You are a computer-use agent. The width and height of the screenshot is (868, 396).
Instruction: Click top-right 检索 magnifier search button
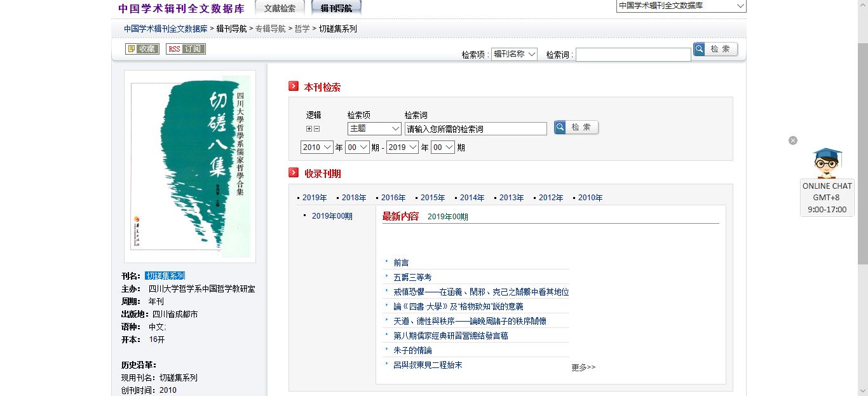point(715,49)
